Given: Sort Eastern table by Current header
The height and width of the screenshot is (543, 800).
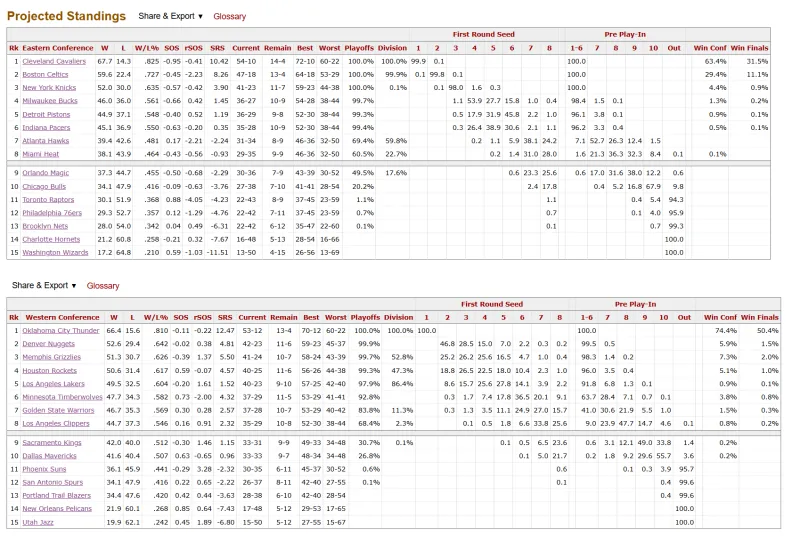Looking at the screenshot, I should 246,48.
